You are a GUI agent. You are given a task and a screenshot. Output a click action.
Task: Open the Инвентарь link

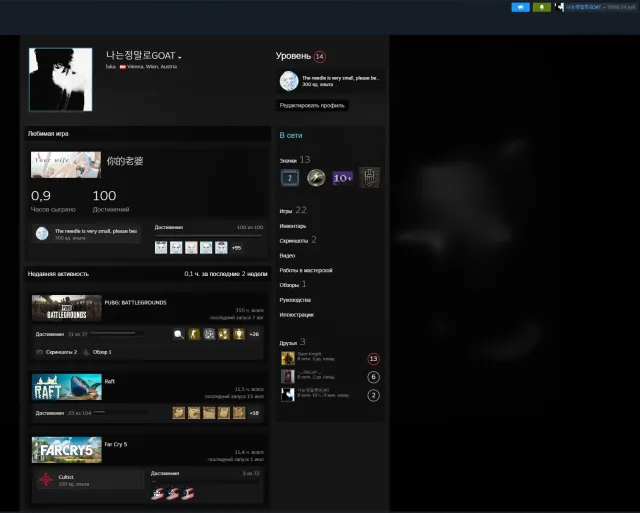293,226
